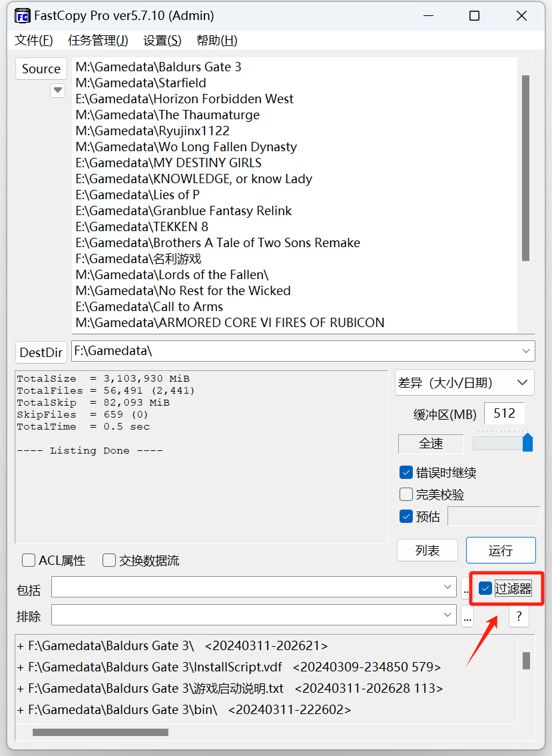
Task: Select source line M:\Gamedata\Baldurs Gate 3
Action: 158,67
